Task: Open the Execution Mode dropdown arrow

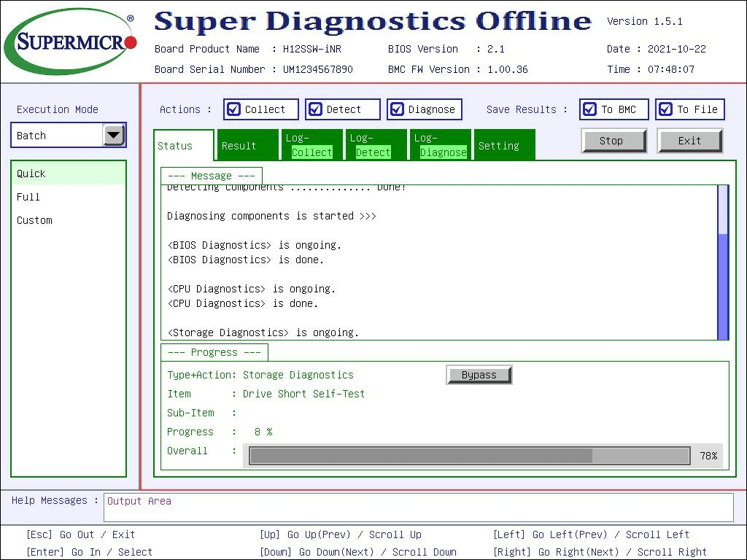Action: point(114,135)
